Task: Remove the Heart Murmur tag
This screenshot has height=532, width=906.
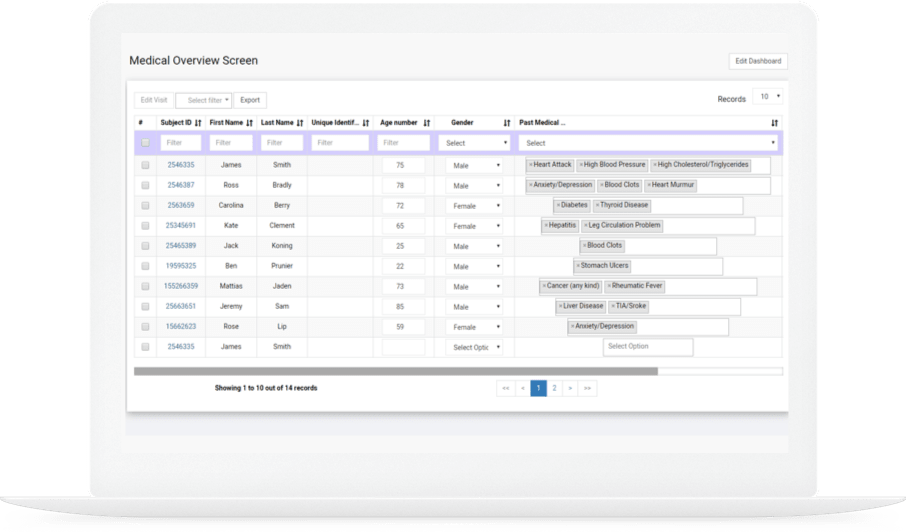Action: pyautogui.click(x=649, y=185)
